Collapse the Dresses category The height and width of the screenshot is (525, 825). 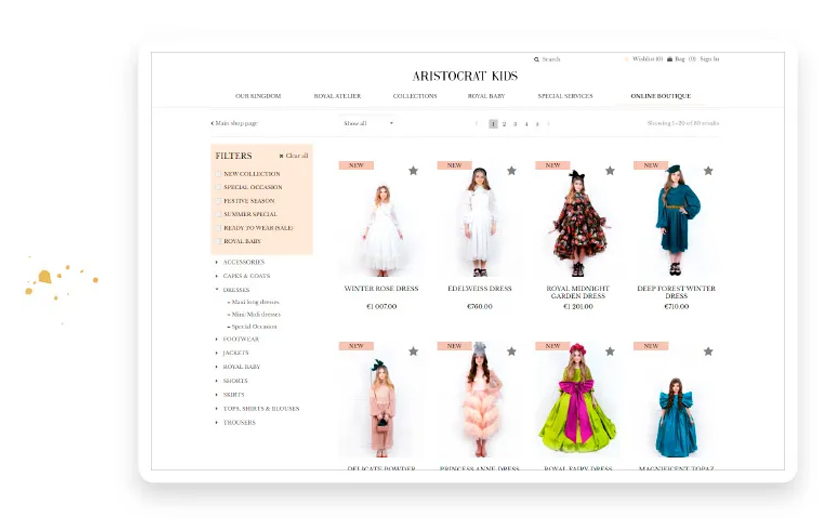(217, 289)
